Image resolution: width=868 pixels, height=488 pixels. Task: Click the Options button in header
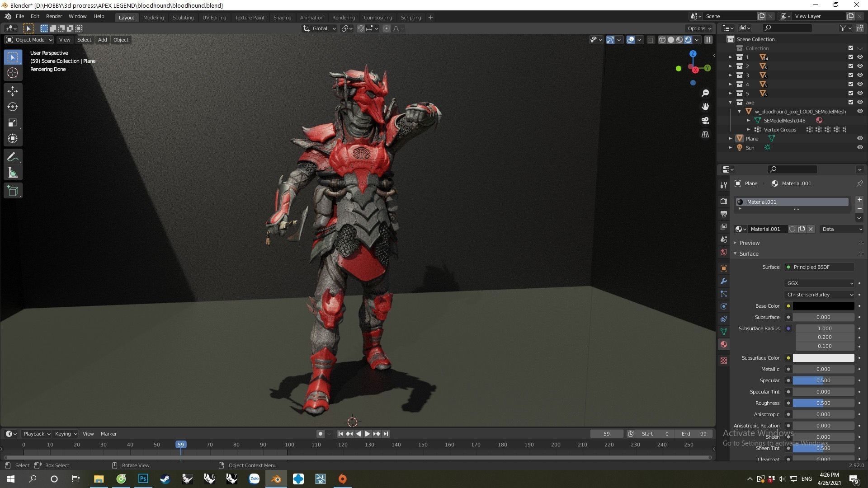click(699, 28)
